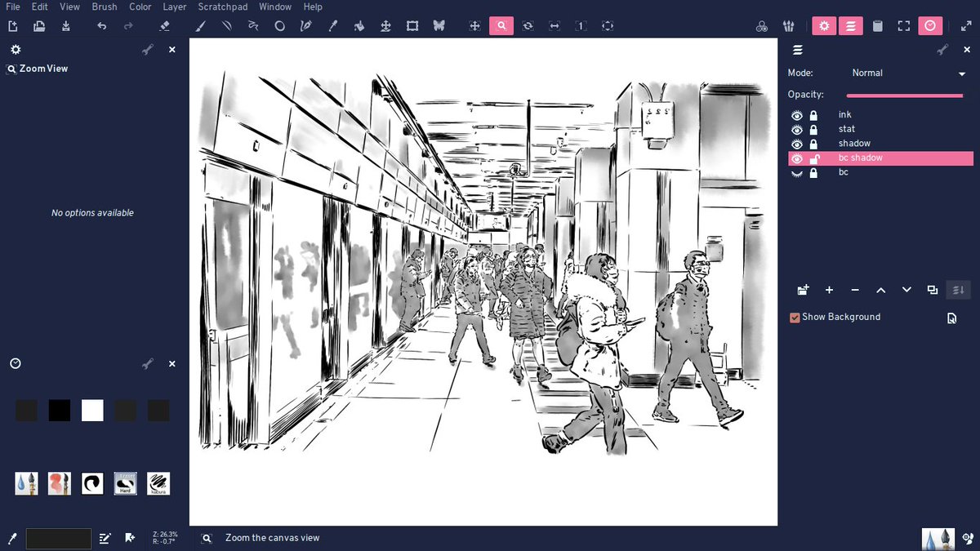Toggle the Scratchpad panel button
The height and width of the screenshot is (551, 980).
click(878, 26)
